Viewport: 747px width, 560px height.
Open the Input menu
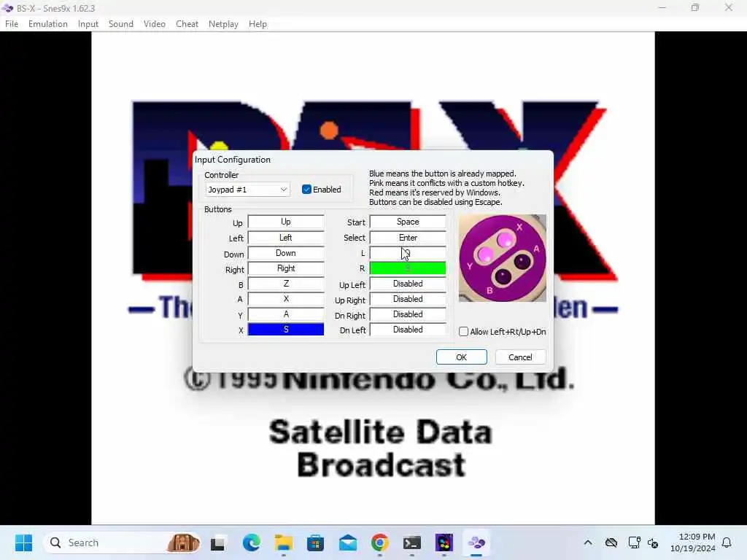pos(88,24)
